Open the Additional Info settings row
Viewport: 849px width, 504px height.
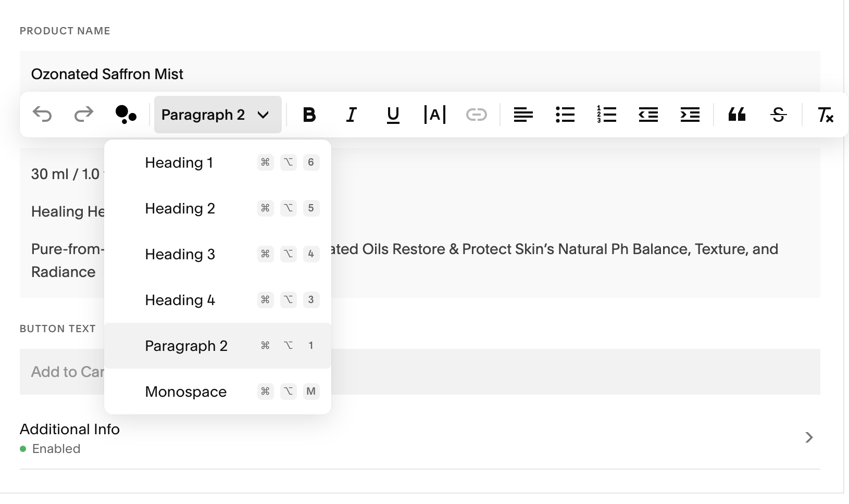point(420,438)
